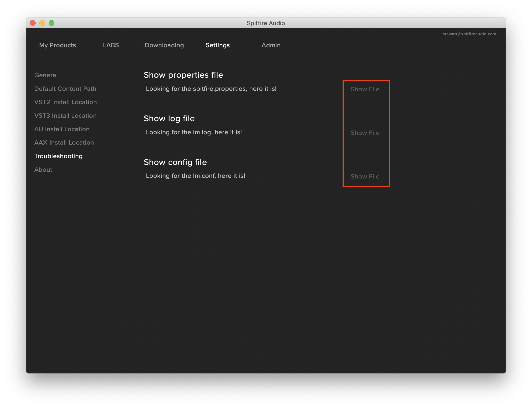Click the 'Looking for the spitfire.properties' text
The image size is (532, 408).
tap(211, 89)
